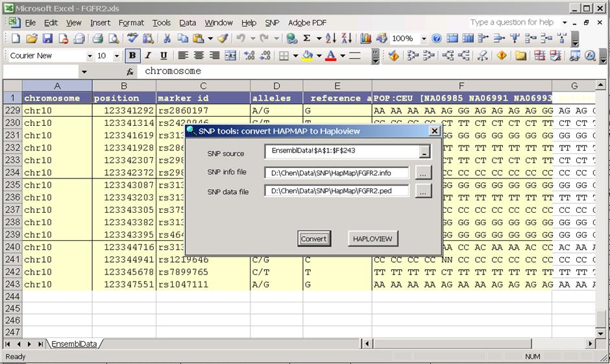This screenshot has height=364, width=610.
Task: Copy the selection
Action: point(182,38)
